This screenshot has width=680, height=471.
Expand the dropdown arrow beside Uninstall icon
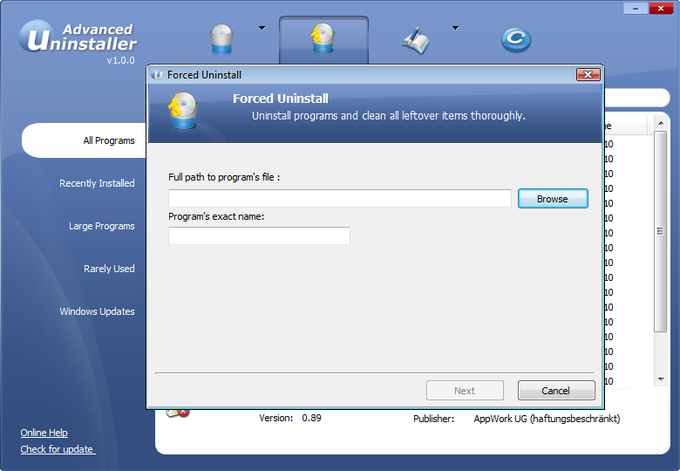click(x=262, y=28)
